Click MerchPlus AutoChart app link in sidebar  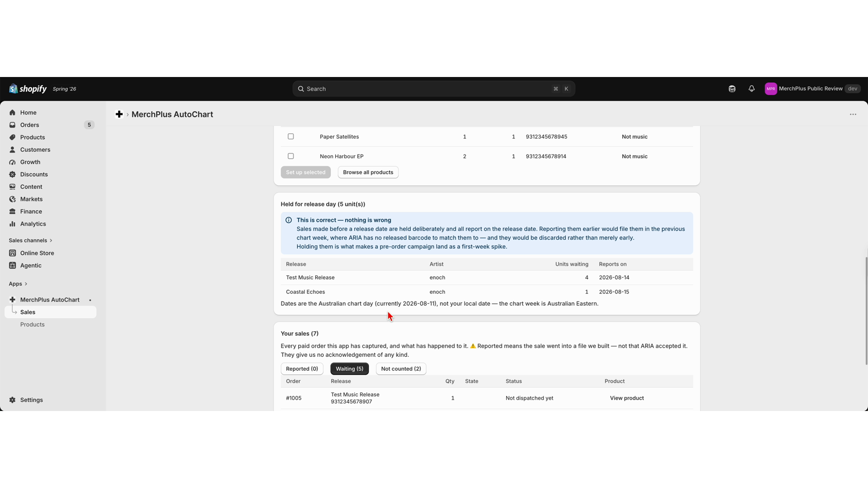coord(50,300)
